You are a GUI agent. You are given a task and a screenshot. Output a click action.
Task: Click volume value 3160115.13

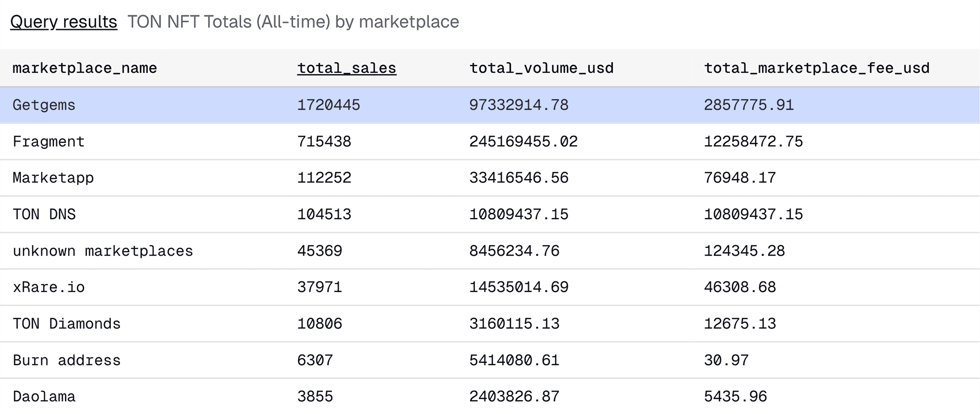pyautogui.click(x=514, y=324)
